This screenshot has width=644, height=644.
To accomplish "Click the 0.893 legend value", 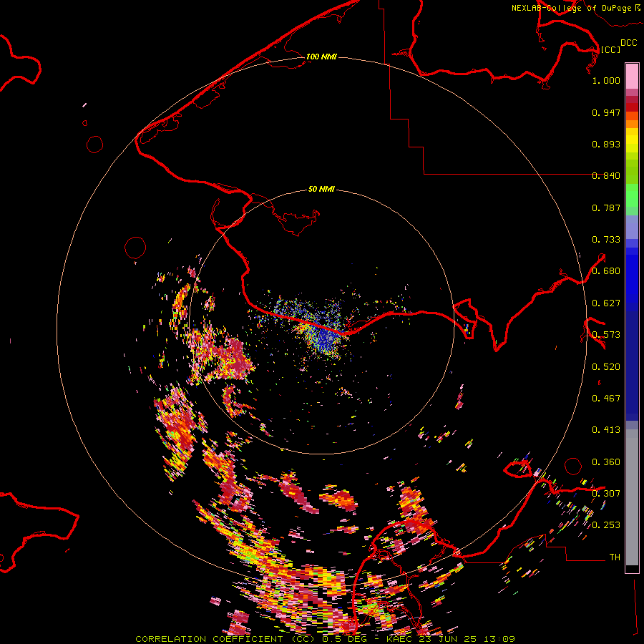I will [x=606, y=144].
